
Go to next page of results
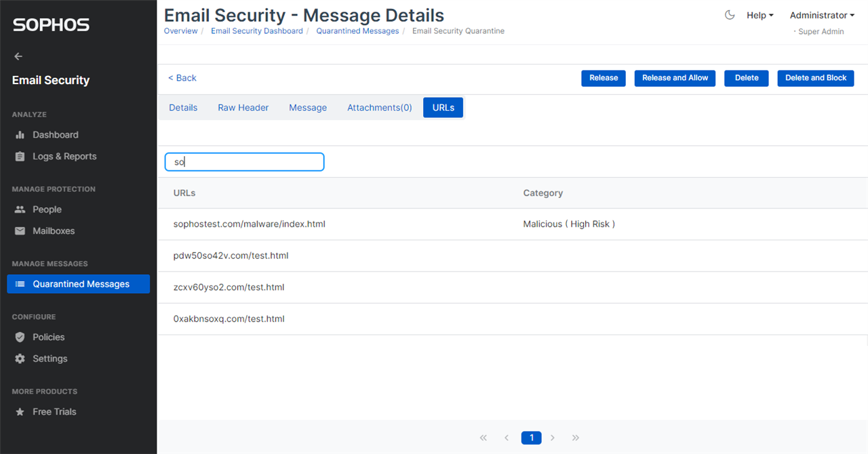click(x=553, y=438)
